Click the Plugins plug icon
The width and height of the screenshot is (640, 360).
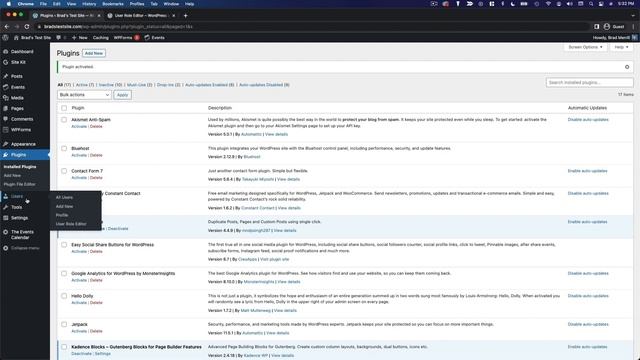pyautogui.click(x=6, y=155)
